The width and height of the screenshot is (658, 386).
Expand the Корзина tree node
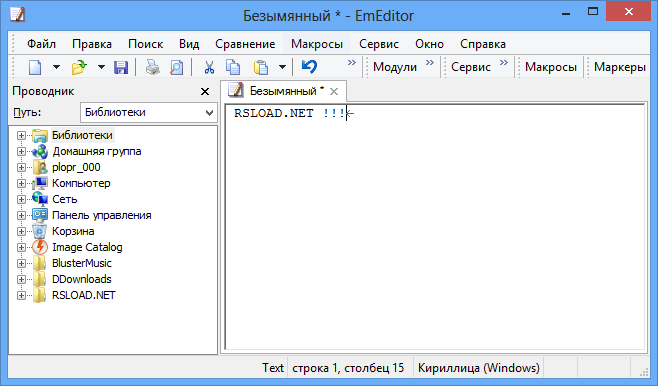pyautogui.click(x=21, y=231)
